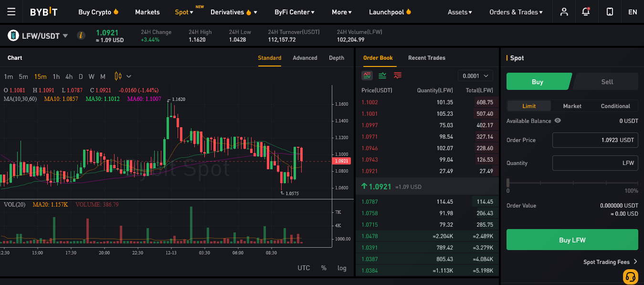Screen dimensions: 644x285
Task: Select D daily chart interval
Action: [81, 77]
